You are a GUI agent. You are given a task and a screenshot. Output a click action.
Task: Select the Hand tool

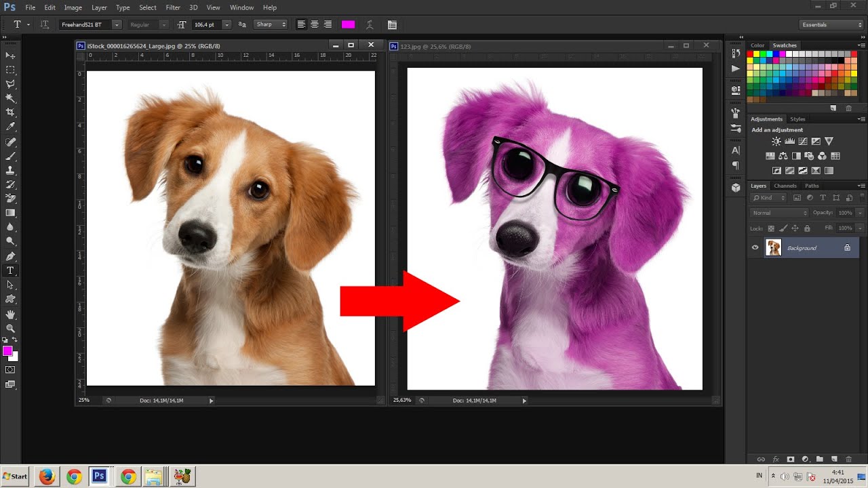tap(10, 314)
